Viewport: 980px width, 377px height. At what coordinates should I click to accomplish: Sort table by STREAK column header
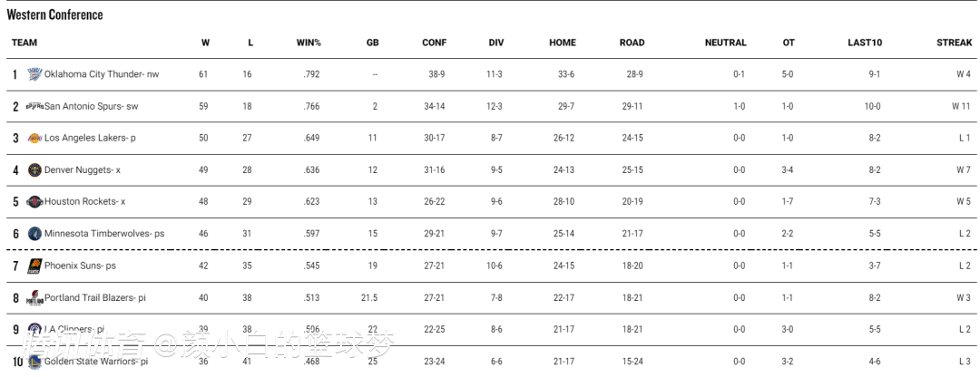[x=954, y=43]
